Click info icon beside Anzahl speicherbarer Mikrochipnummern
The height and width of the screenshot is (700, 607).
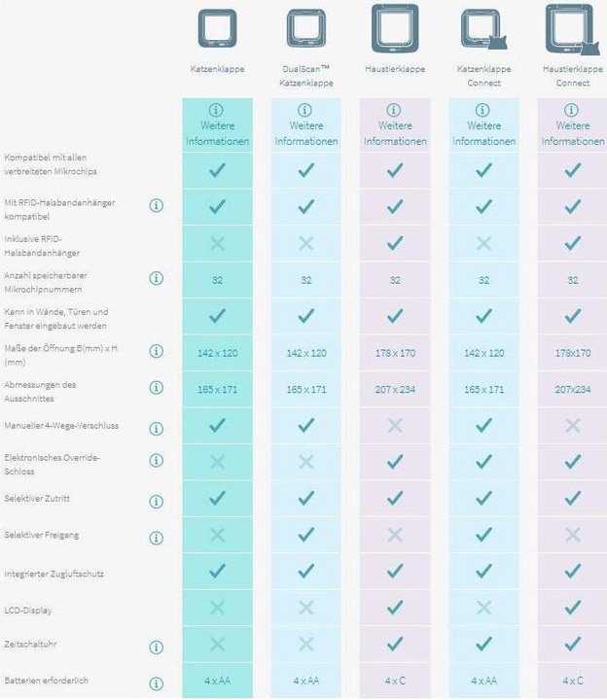pos(156,279)
